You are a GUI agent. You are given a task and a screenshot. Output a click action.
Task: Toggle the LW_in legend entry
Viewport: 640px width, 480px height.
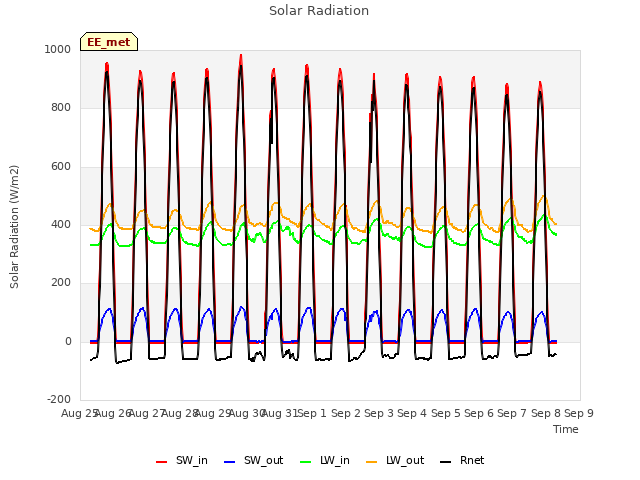(x=325, y=460)
